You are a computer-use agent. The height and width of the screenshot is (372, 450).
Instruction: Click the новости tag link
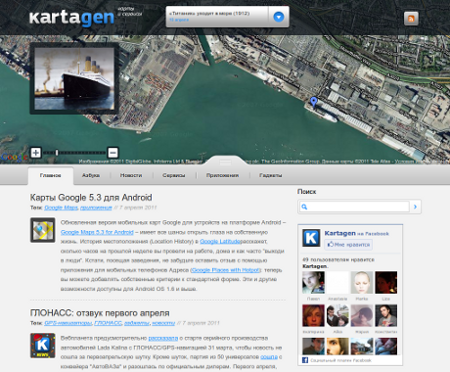(163, 323)
